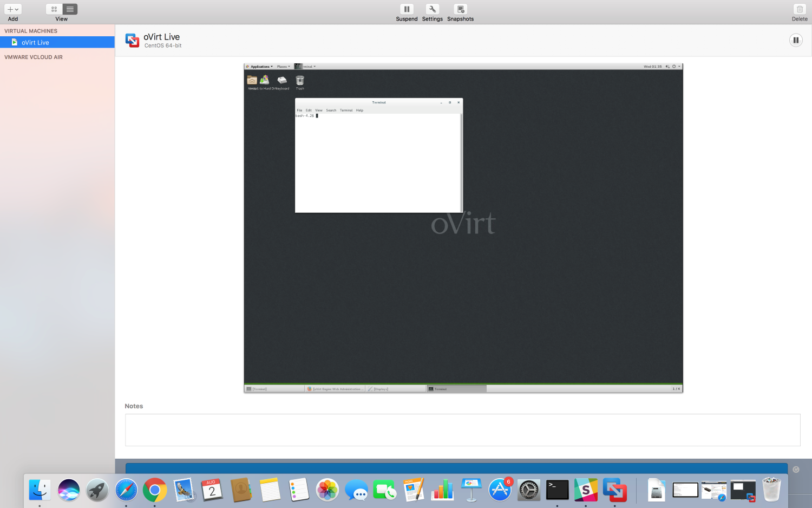Viewport: 812px width, 508px height.
Task: Open Finder from the Dock
Action: [x=40, y=490]
